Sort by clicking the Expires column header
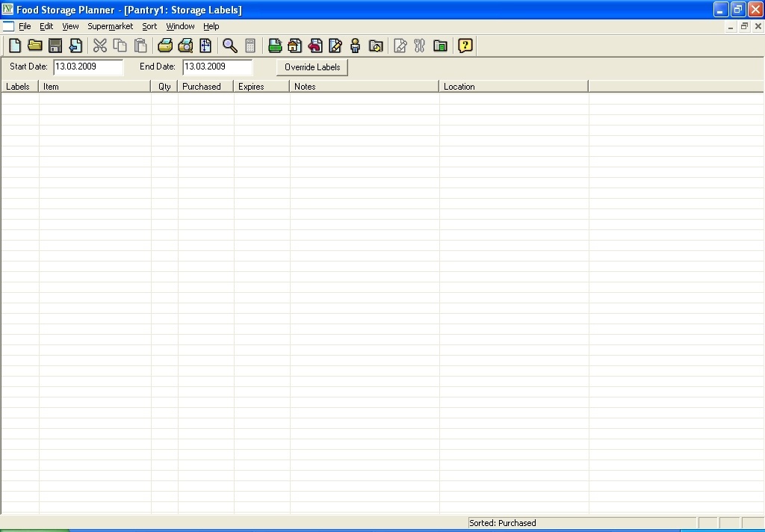The height and width of the screenshot is (532, 765). click(260, 86)
